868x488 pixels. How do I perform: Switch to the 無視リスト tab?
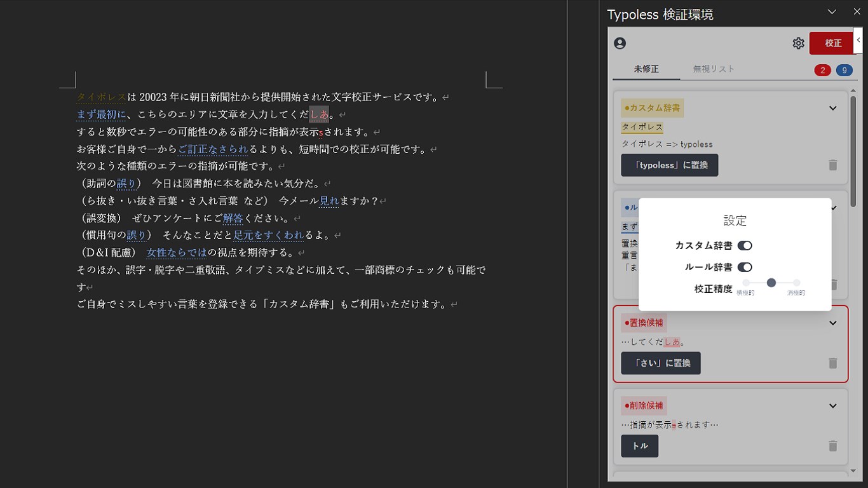tap(714, 69)
